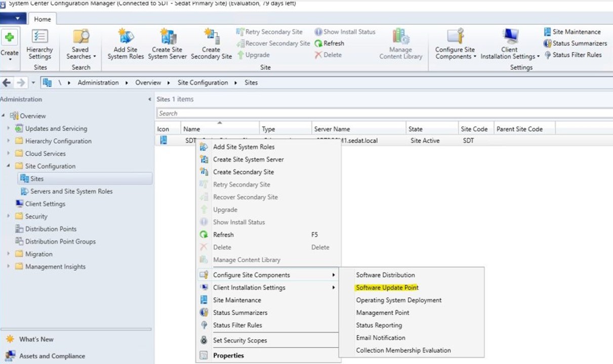Expand the Cloud Services node
The height and width of the screenshot is (364, 613).
coord(9,154)
